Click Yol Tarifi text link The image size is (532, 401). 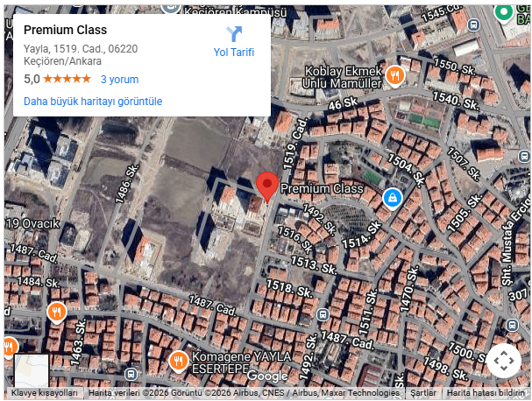(x=234, y=53)
